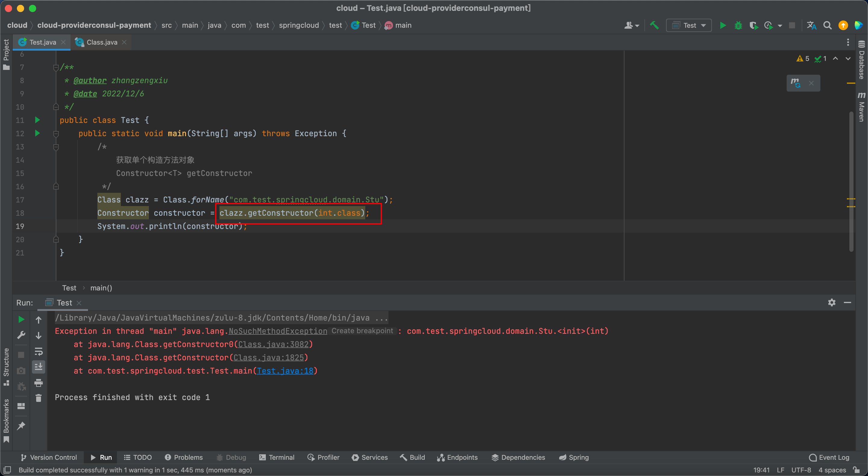Click the run gutter arrow on line 11
The width and height of the screenshot is (868, 476).
(x=37, y=120)
